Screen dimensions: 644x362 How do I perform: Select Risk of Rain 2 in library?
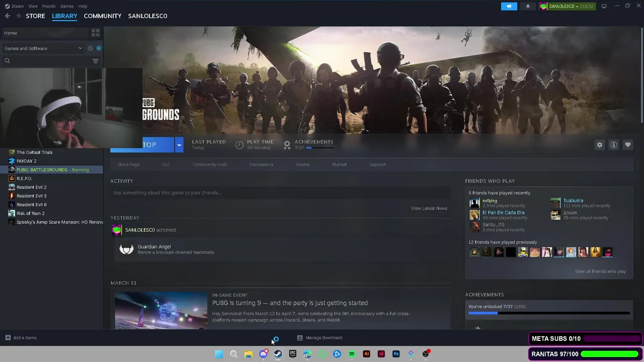click(x=30, y=213)
